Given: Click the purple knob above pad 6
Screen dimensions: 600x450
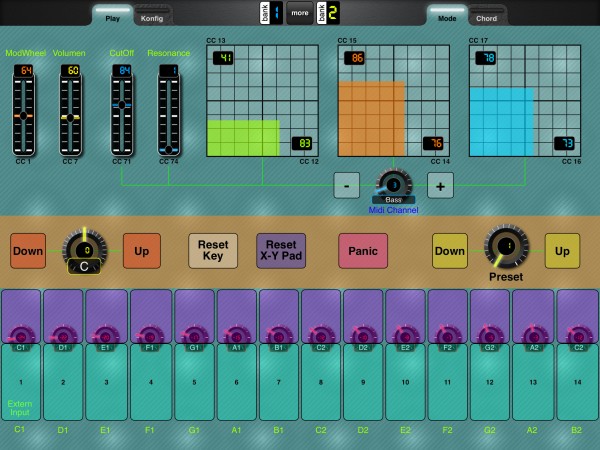Looking at the screenshot, I should (236, 336).
